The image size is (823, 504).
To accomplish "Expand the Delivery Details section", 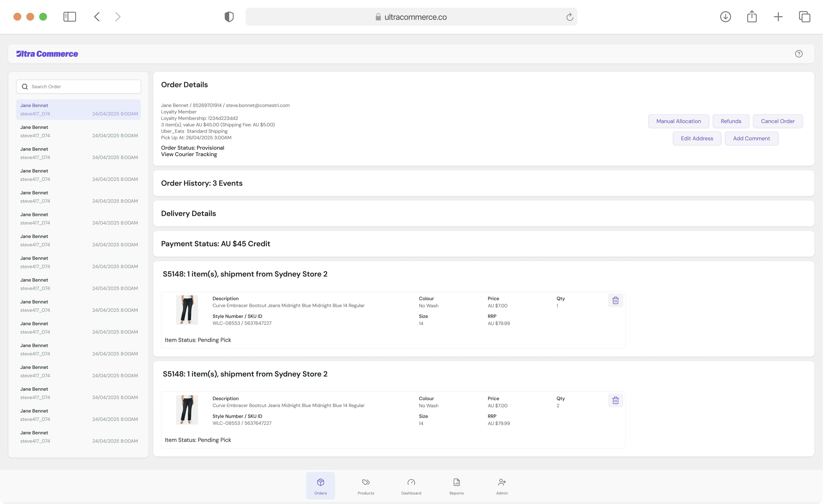I will pos(188,213).
